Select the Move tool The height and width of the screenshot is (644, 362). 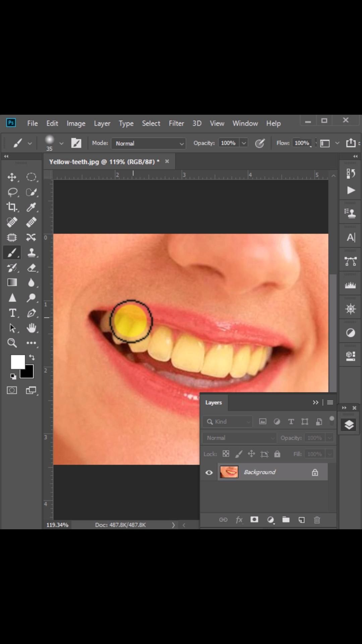(12, 177)
